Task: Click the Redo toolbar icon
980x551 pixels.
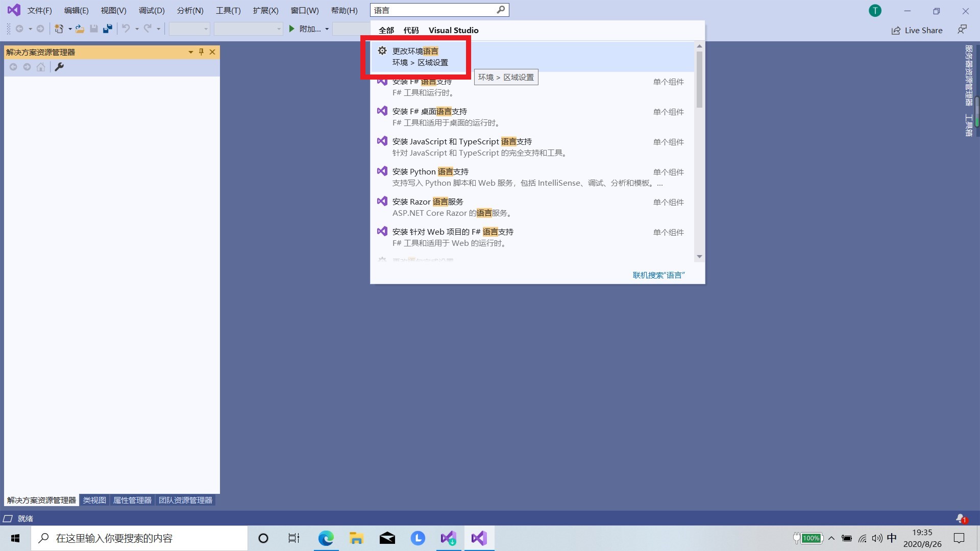Action: point(147,29)
